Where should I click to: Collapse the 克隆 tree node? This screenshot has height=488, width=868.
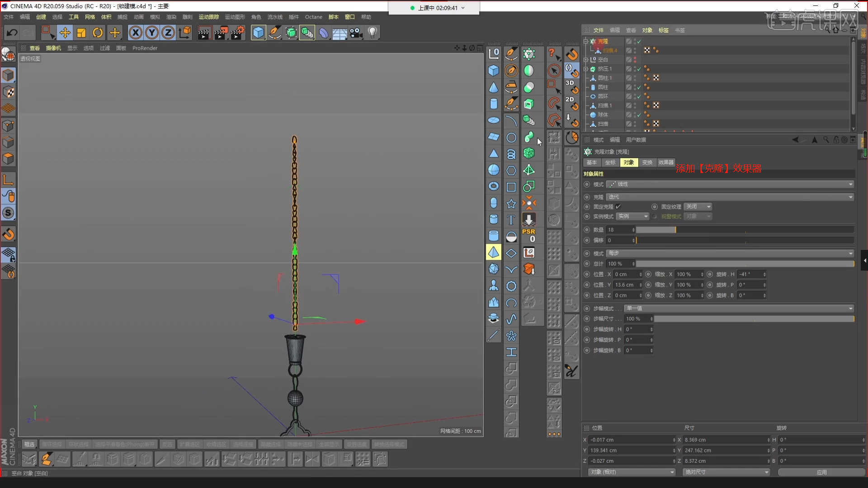point(586,41)
